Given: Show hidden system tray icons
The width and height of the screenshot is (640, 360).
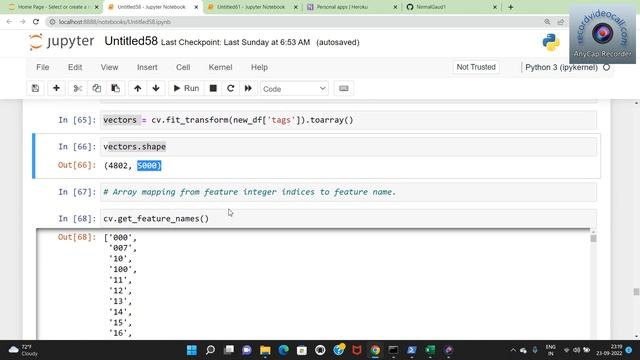Looking at the screenshot, I should coord(513,350).
